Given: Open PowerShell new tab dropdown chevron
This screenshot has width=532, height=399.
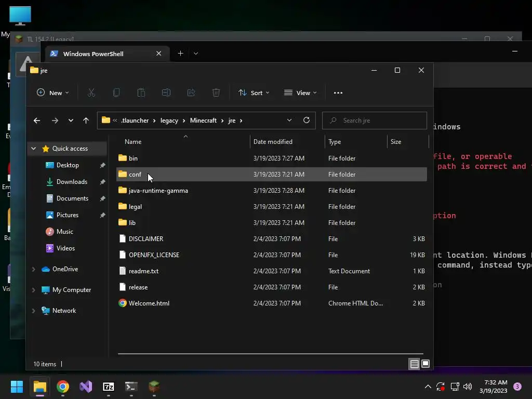Looking at the screenshot, I should pos(196,54).
